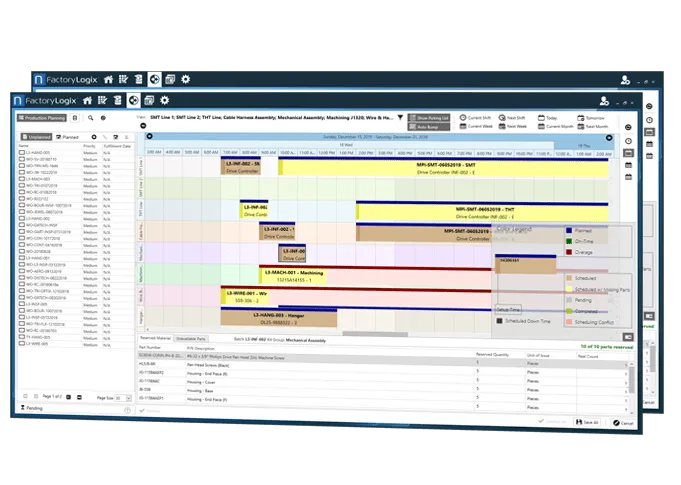Click the gear settings icon in title bar
Viewport: 681px width, 485px height.
pos(165,100)
